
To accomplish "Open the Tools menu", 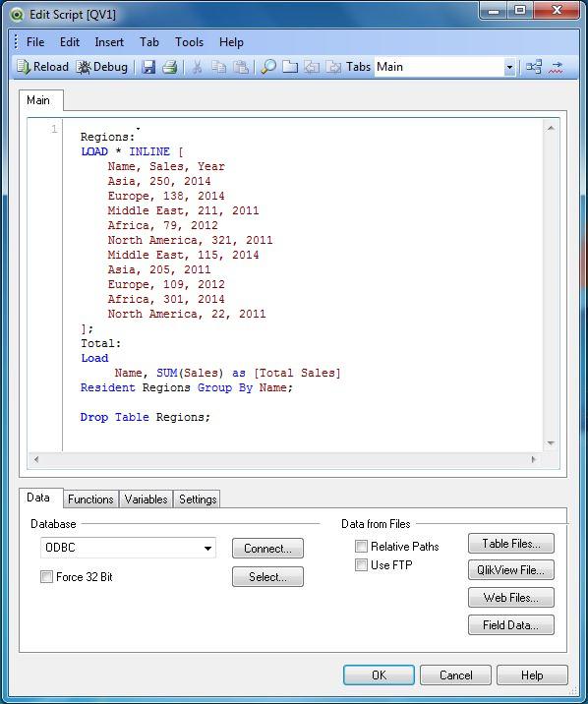I will pos(189,42).
